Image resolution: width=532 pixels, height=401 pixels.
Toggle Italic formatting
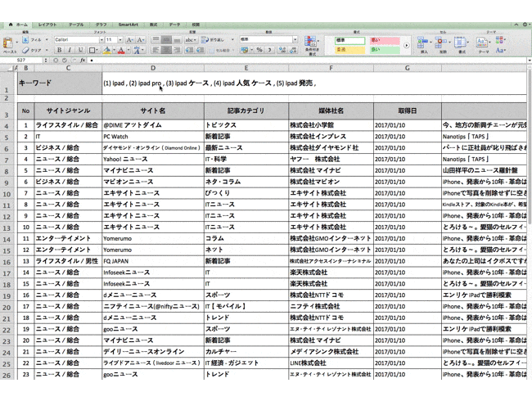click(x=70, y=50)
